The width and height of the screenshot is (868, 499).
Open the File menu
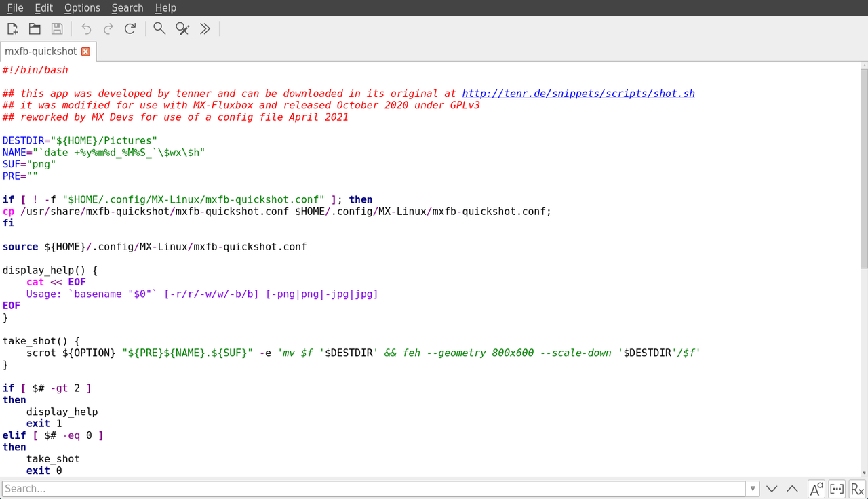pyautogui.click(x=15, y=8)
